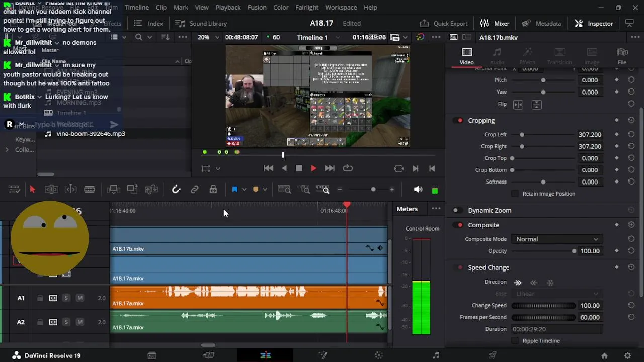Image resolution: width=644 pixels, height=362 pixels.
Task: Adjust the Softness slider
Action: (x=543, y=182)
